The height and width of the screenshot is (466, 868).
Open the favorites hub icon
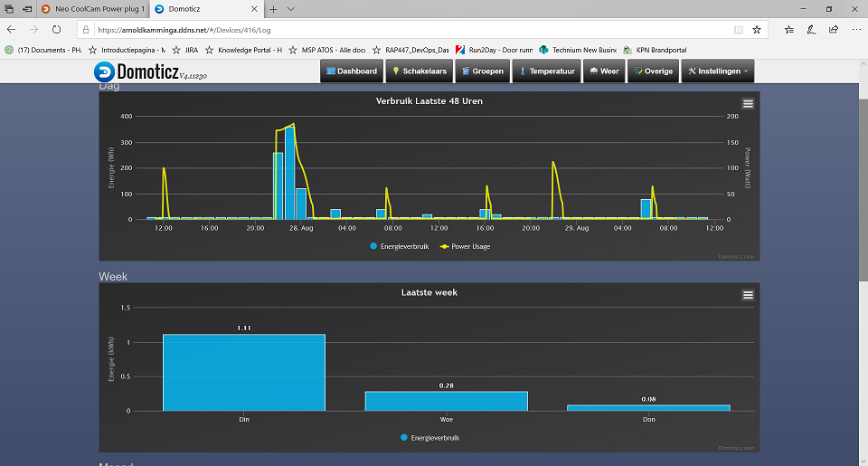coord(789,30)
